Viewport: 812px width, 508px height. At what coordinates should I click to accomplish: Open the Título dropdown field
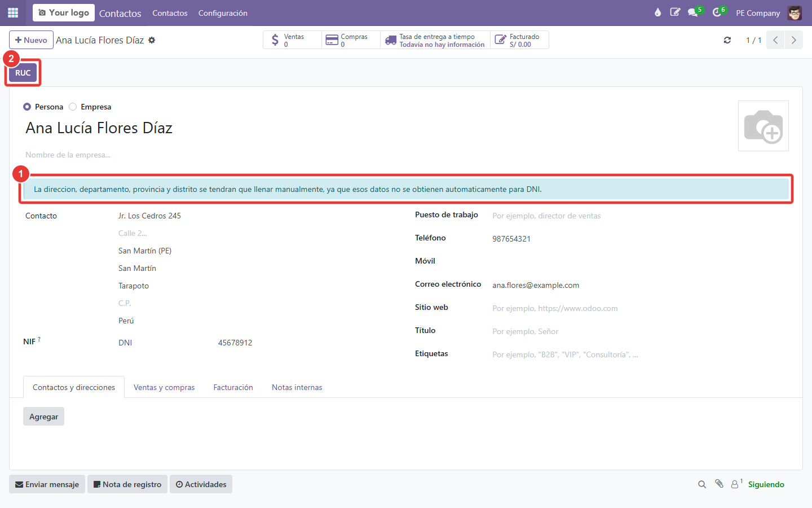coord(641,331)
